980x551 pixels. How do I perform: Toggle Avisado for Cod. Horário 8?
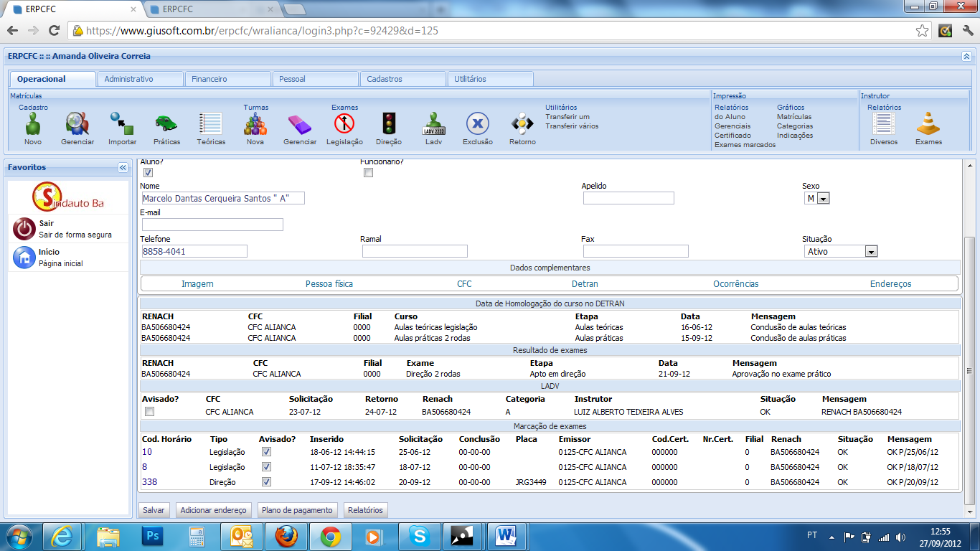(x=266, y=467)
